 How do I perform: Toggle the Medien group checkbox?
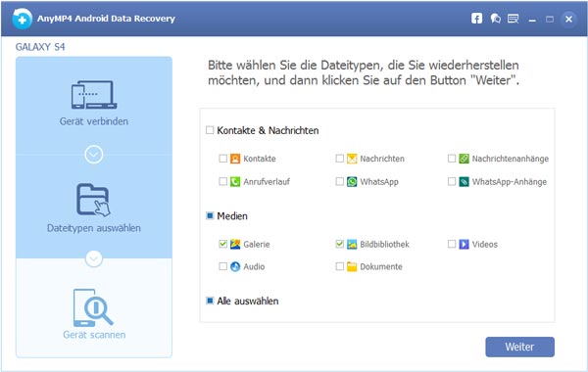210,215
